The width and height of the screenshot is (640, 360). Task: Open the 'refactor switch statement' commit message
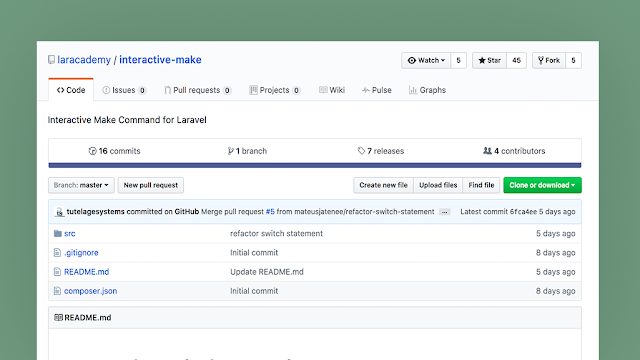pyautogui.click(x=276, y=233)
